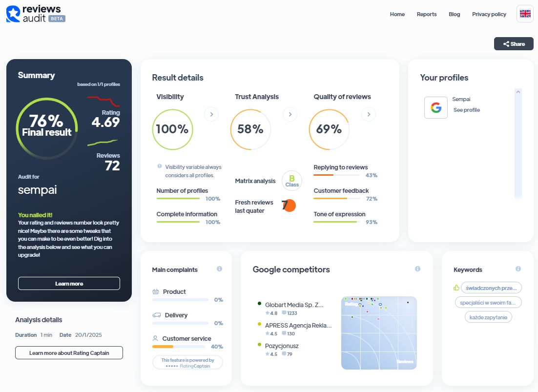Expand the Trust Analysis chevron

coord(290,114)
